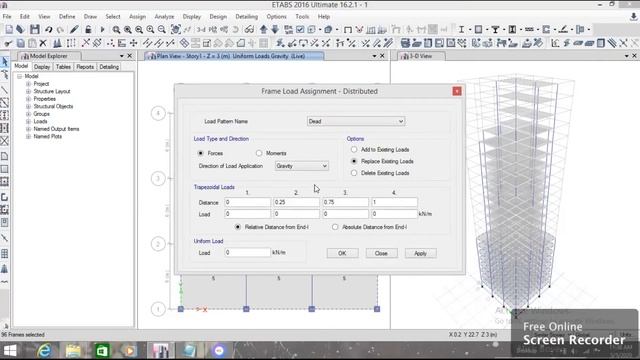Open the Analyze menu
Viewport: 640px width, 360px height.
point(164,17)
